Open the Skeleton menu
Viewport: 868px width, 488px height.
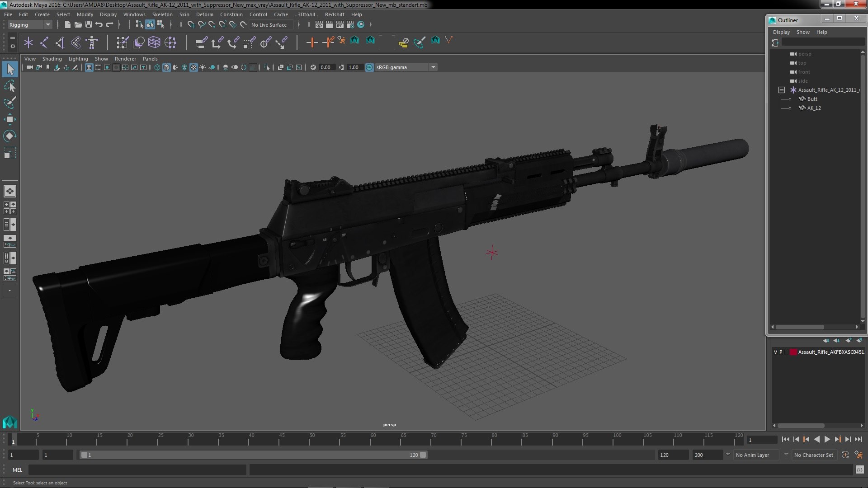pos(162,14)
